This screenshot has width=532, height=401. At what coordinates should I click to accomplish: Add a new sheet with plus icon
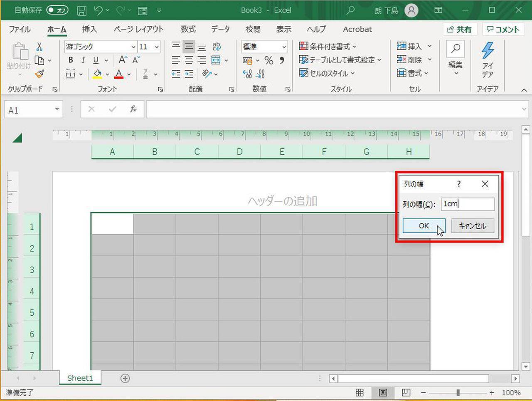pyautogui.click(x=125, y=378)
